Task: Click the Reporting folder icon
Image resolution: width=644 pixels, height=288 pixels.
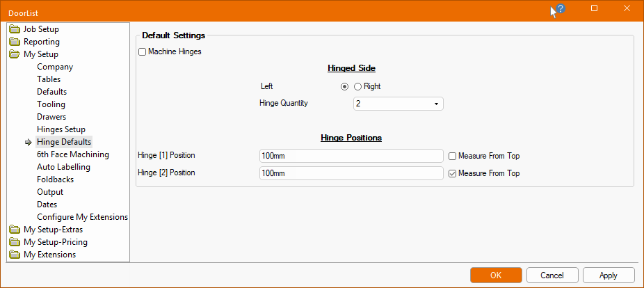Action: [x=15, y=42]
